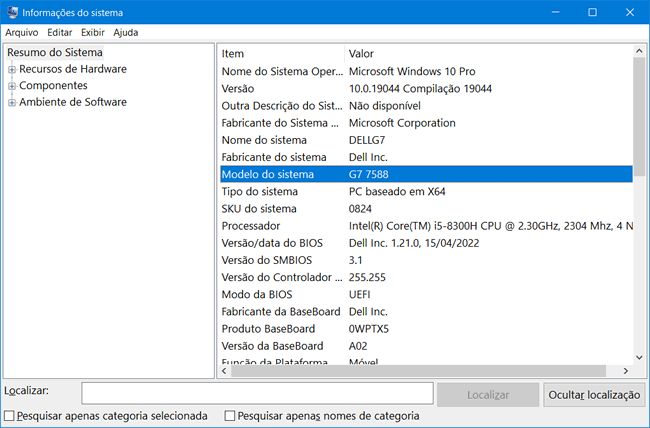650x428 pixels.
Task: Click inside the Localizar search field
Action: click(x=257, y=394)
